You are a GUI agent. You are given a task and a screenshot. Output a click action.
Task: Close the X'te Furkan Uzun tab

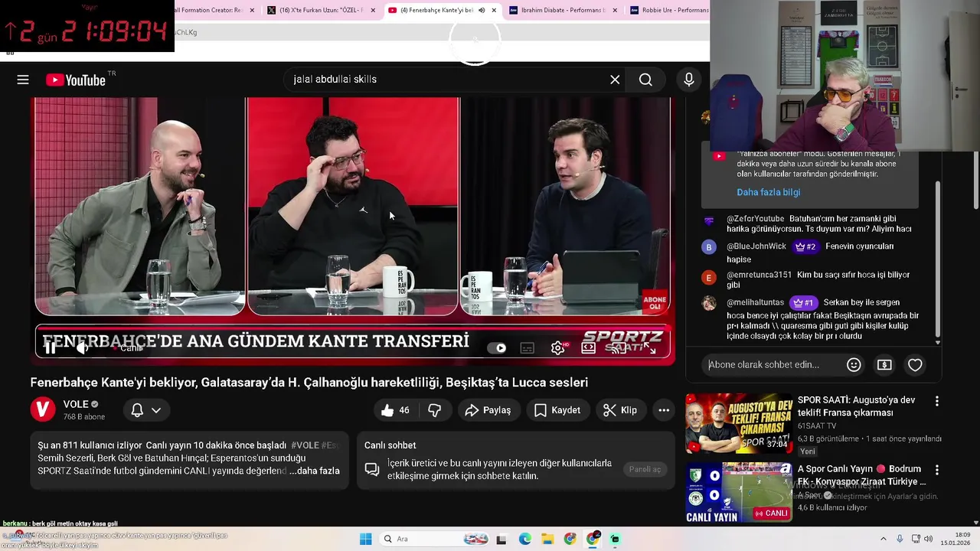coord(373,10)
